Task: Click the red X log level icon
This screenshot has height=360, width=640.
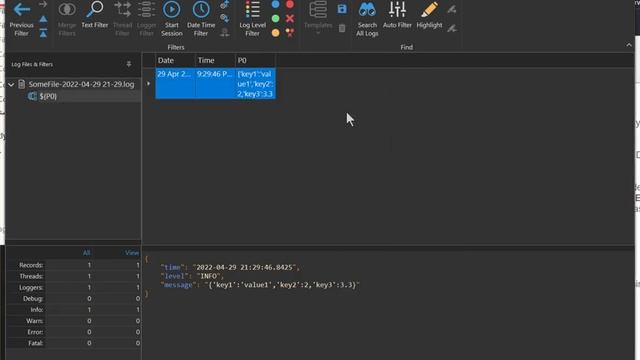Action: tap(290, 18)
